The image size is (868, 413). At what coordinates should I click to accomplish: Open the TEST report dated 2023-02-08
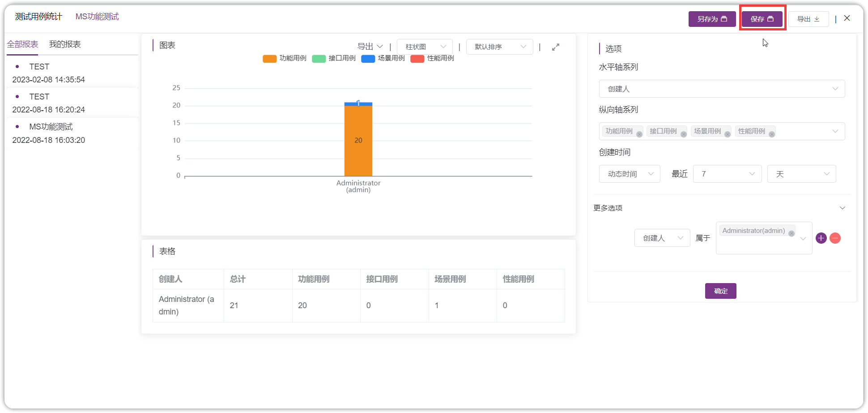point(72,73)
